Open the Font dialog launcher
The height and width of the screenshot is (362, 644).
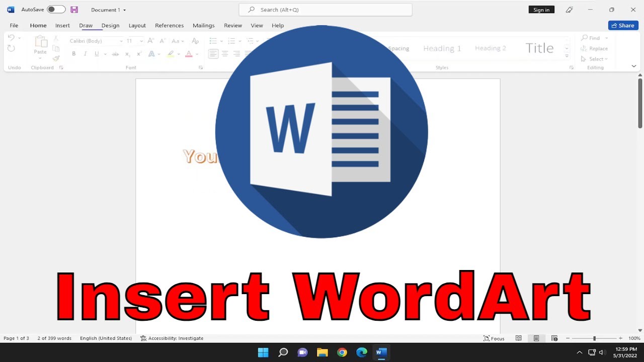click(x=201, y=67)
